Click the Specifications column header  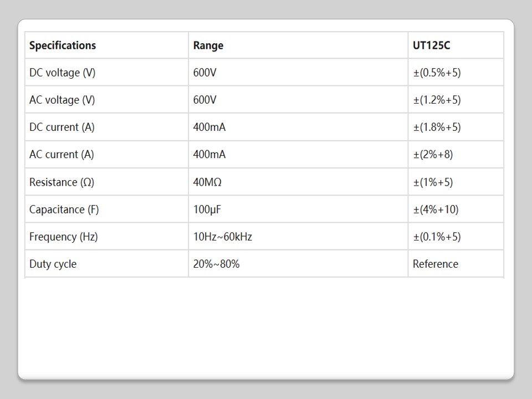[63, 45]
